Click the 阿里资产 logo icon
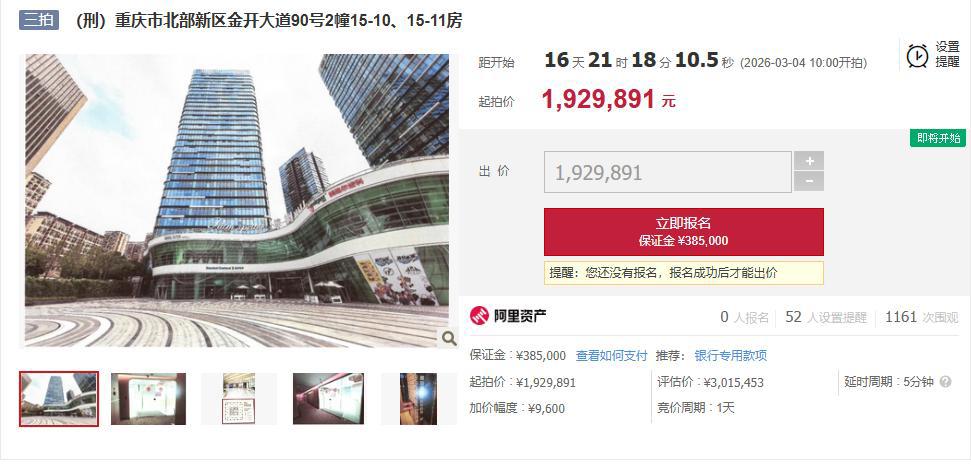This screenshot has height=473, width=971. (x=479, y=316)
